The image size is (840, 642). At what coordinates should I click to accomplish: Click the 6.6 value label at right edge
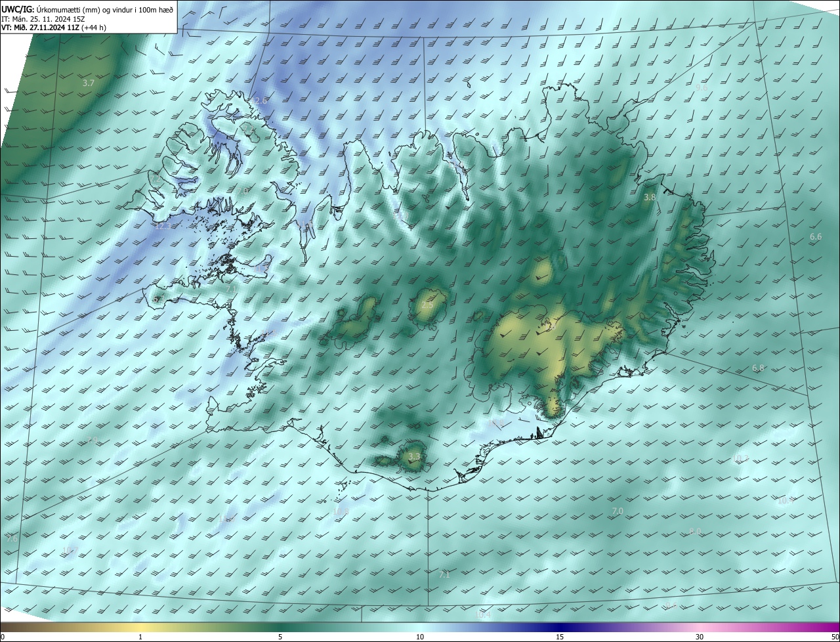pos(816,237)
